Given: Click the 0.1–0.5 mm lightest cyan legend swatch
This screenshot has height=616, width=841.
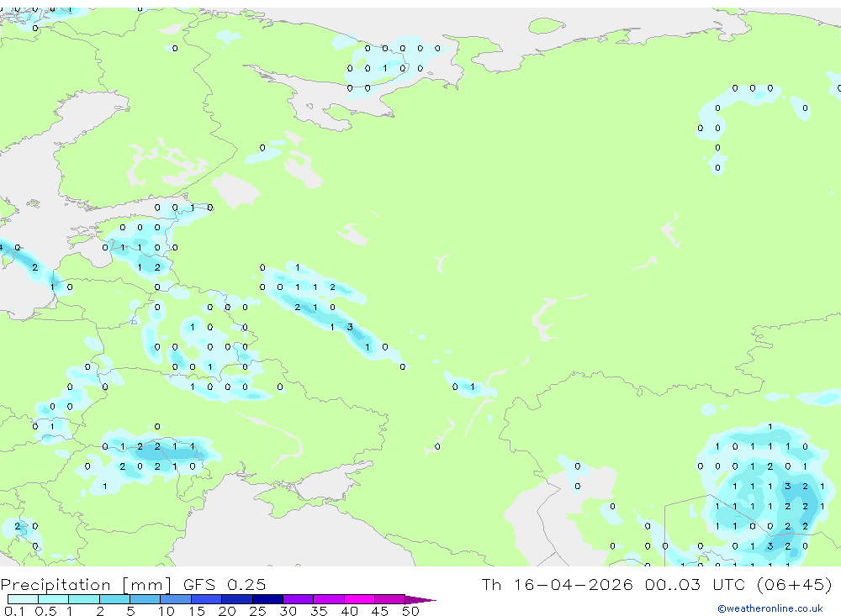Looking at the screenshot, I should (23, 599).
